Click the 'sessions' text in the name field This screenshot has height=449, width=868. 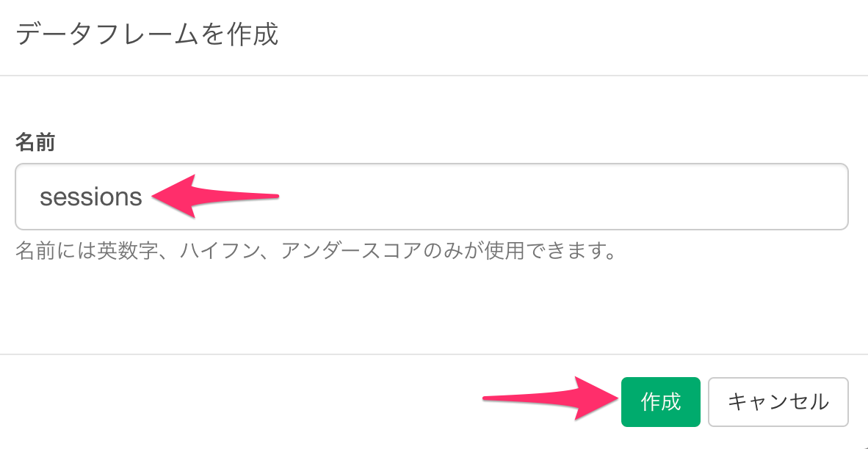coord(91,197)
